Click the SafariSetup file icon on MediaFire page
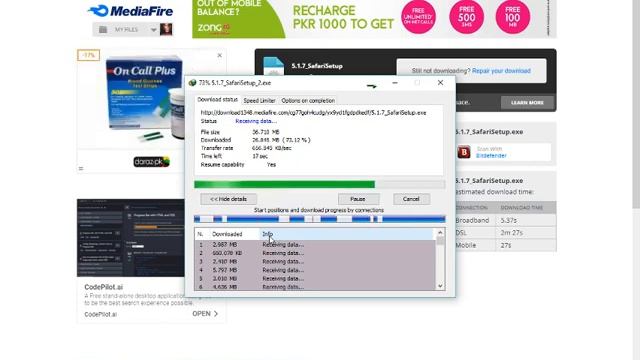640x360 pixels. coord(273,66)
